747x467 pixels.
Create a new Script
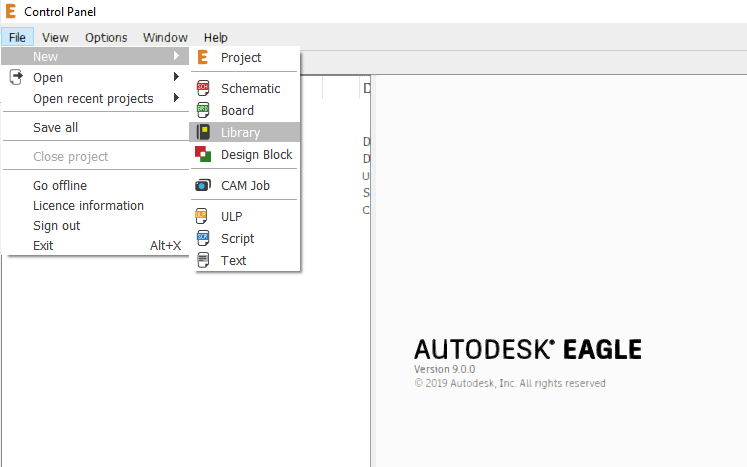[245, 238]
